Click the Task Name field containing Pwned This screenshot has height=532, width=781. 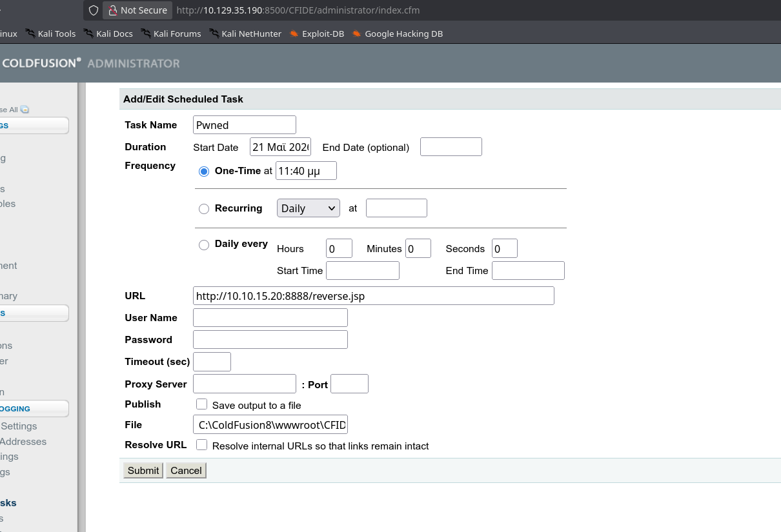click(245, 124)
